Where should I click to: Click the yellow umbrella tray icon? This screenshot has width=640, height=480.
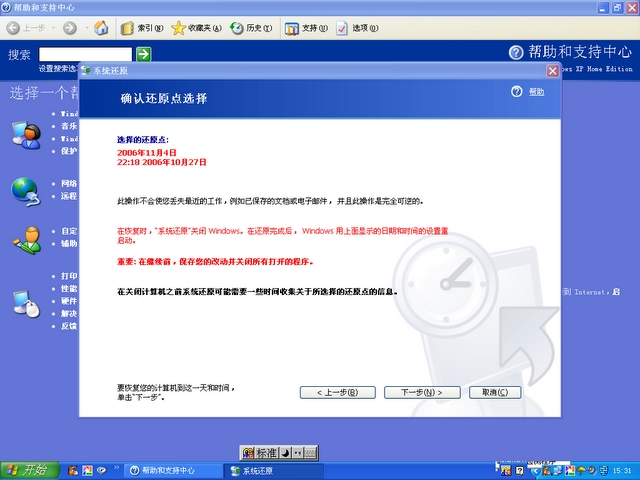[581, 471]
